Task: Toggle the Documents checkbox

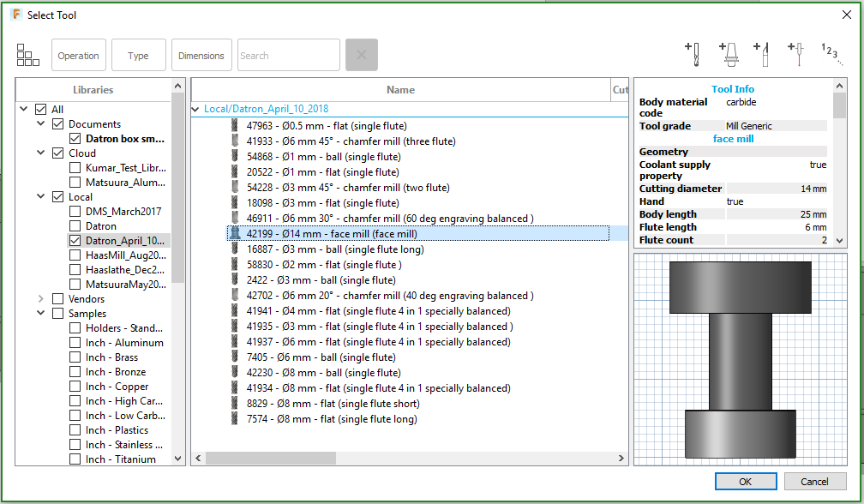Action: (58, 124)
